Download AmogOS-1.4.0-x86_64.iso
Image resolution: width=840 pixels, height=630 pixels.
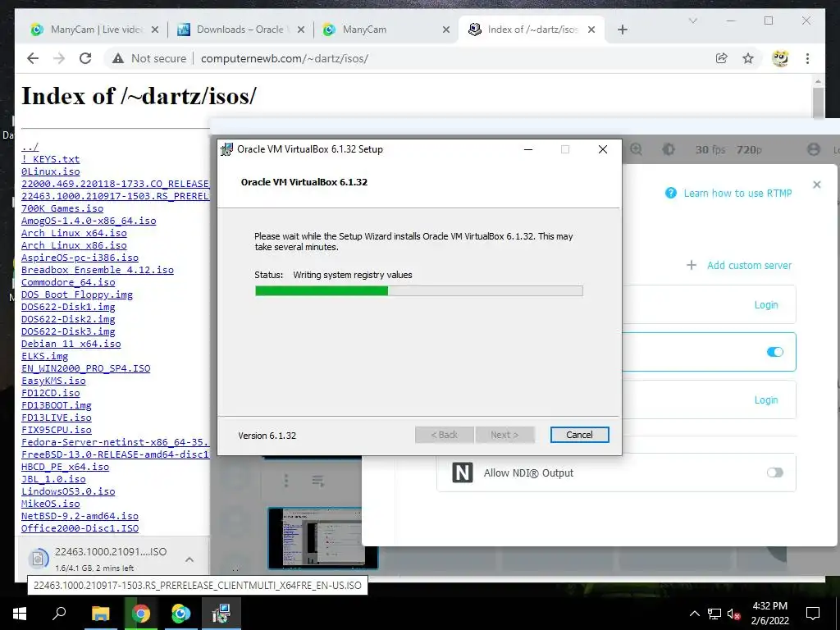coord(89,221)
